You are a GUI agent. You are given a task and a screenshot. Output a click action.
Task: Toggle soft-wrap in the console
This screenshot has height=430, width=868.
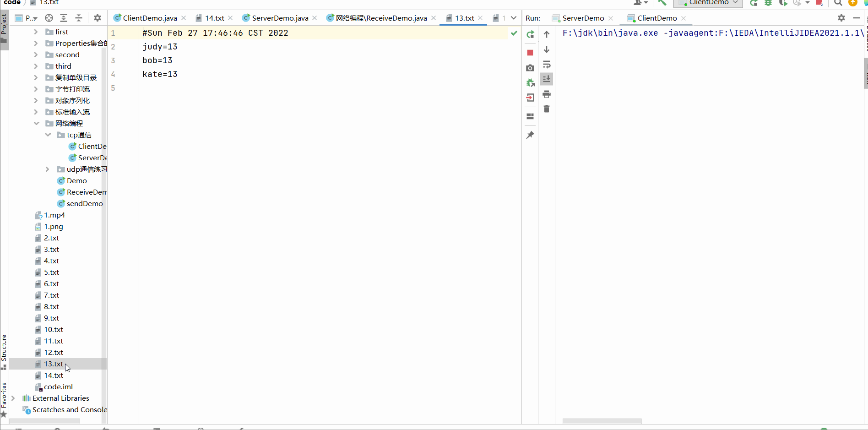click(547, 65)
